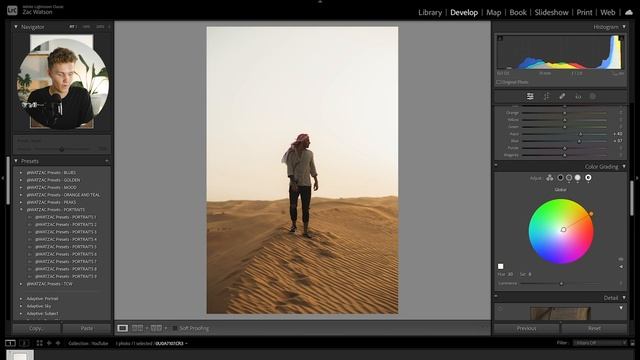This screenshot has width=640, height=360.
Task: Go back with the filmstrip left arrow
Action: pyautogui.click(x=49, y=343)
